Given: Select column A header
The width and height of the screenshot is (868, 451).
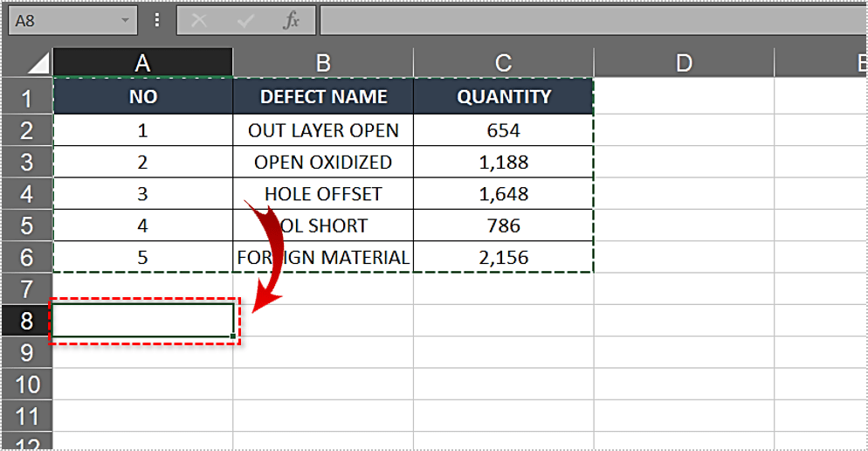Looking at the screenshot, I should [142, 62].
